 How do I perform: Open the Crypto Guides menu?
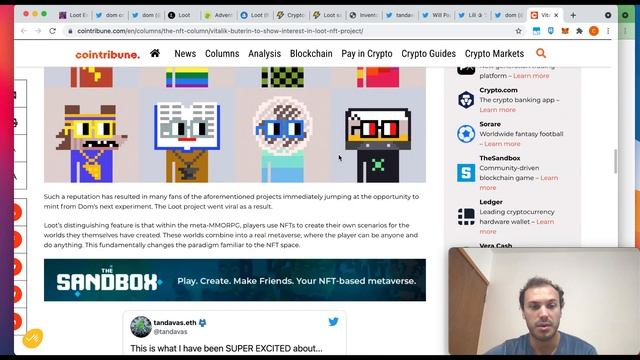429,53
